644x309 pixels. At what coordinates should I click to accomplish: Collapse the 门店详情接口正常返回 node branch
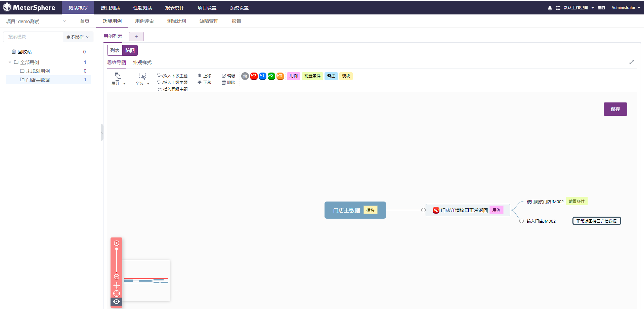click(x=423, y=210)
